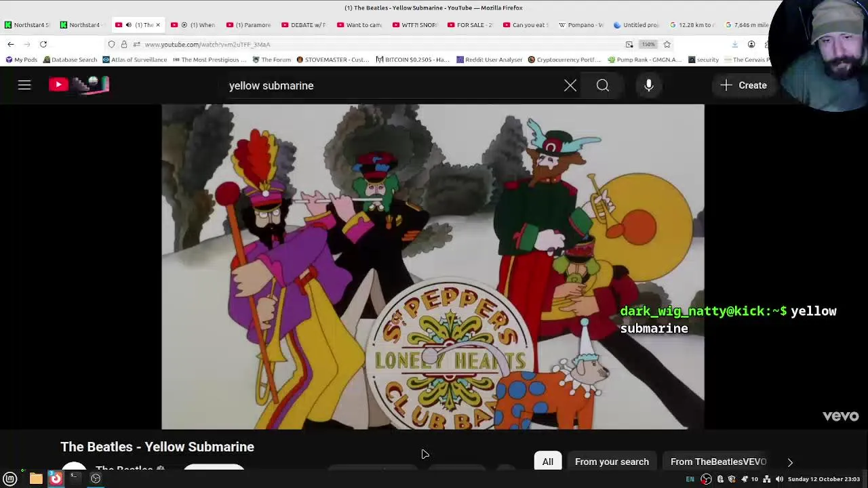This screenshot has width=868, height=488.
Task: Mute the playing YouTube tab speaker icon
Action: 128,25
